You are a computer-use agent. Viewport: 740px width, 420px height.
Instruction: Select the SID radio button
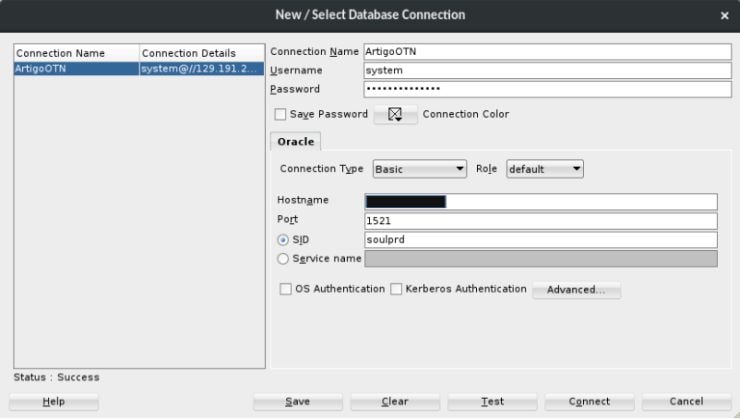283,240
